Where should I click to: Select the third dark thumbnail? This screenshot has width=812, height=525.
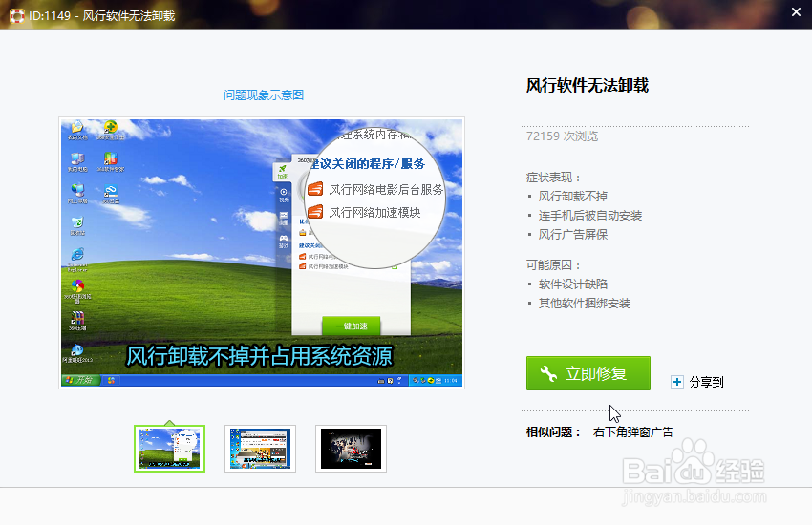[x=351, y=449]
